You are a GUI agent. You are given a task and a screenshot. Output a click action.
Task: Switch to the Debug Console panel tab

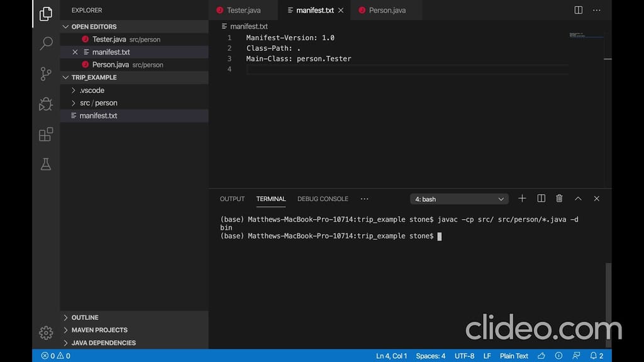point(323,199)
